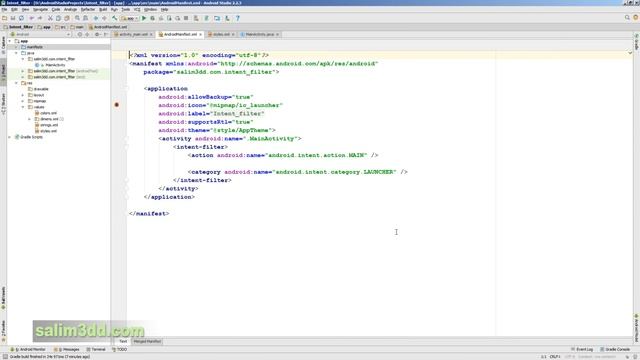Viewport: 640px width, 360px height.
Task: Click the Debug app bug icon
Action: [153, 18]
